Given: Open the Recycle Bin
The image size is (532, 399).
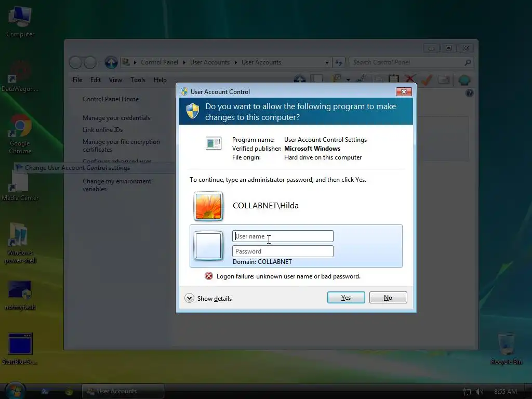Looking at the screenshot, I should click(x=506, y=349).
